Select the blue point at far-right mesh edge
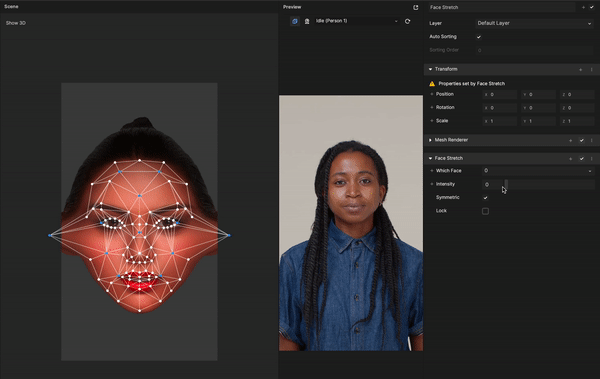This screenshot has height=379, width=600. (x=229, y=235)
